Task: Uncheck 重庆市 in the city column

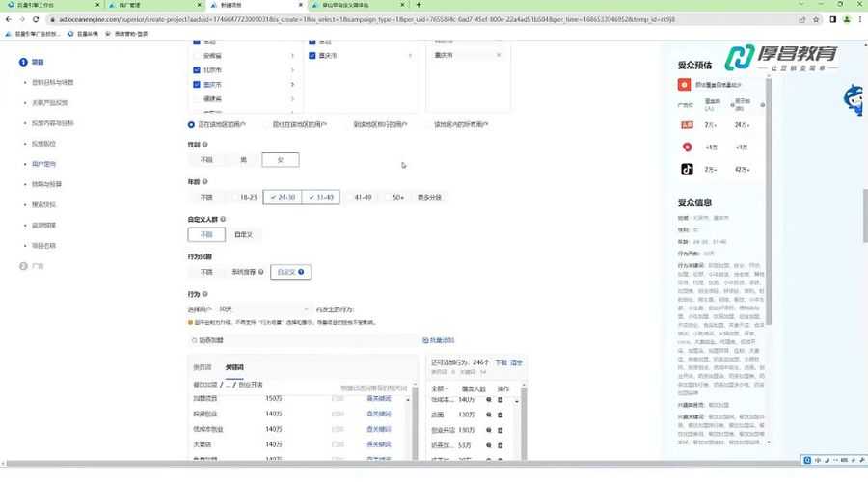Action: [x=312, y=55]
